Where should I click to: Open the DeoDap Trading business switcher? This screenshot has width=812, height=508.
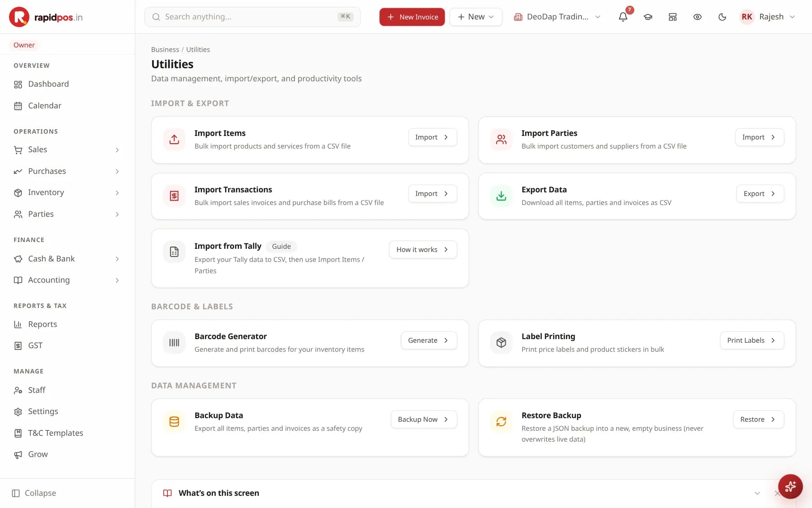point(557,17)
